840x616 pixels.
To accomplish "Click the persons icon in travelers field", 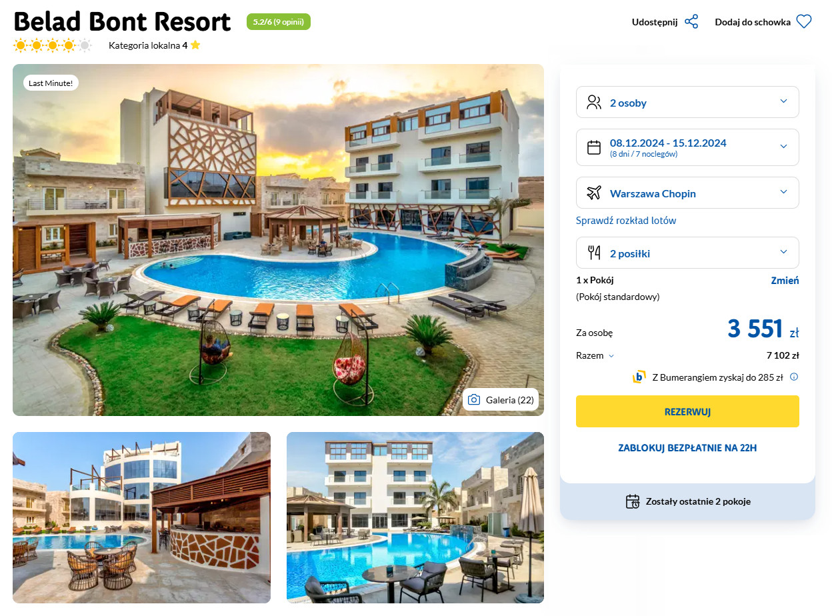I will tap(593, 102).
